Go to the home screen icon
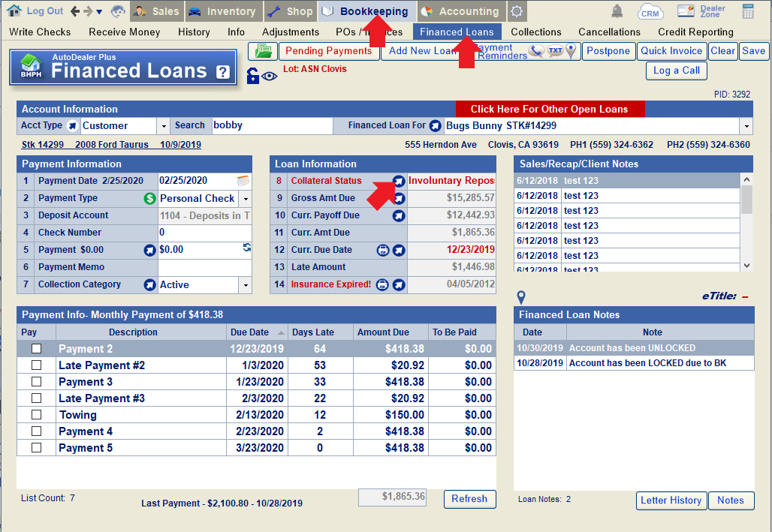The width and height of the screenshot is (772, 532). (x=14, y=11)
